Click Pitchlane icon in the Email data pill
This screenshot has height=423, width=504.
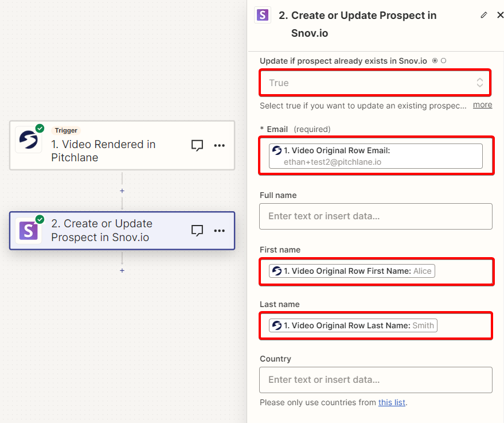tap(277, 150)
